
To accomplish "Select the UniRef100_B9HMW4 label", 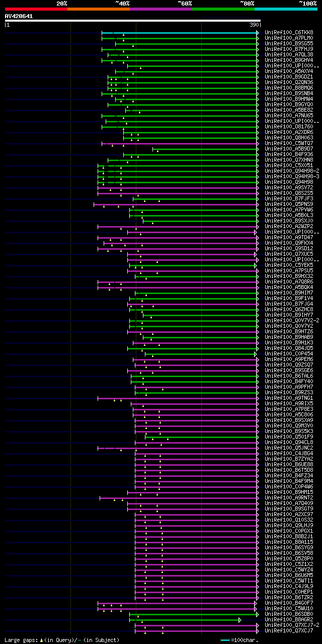I will [x=288, y=99].
